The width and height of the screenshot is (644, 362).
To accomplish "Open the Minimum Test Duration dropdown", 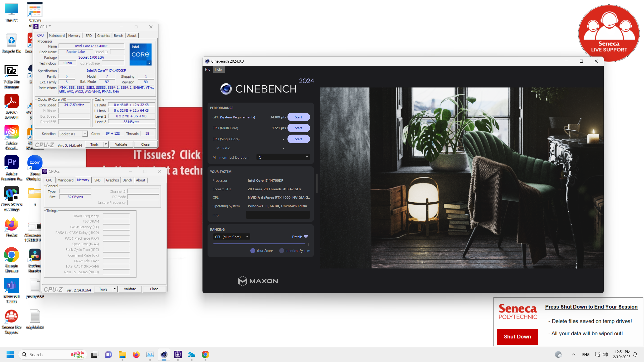I will pos(283,157).
